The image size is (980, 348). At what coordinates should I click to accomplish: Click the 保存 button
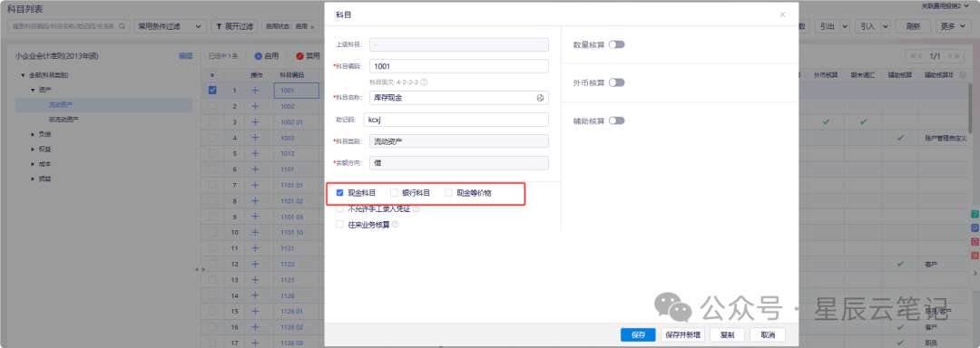(638, 335)
